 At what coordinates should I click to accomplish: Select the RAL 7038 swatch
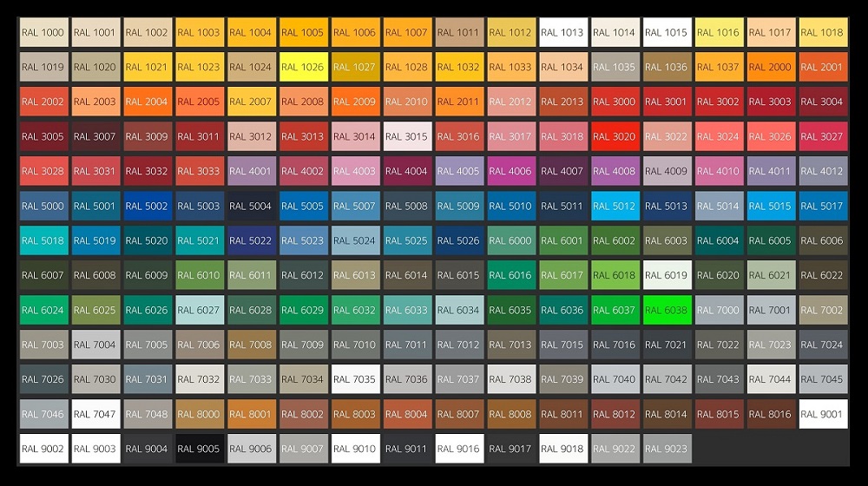pyautogui.click(x=511, y=379)
